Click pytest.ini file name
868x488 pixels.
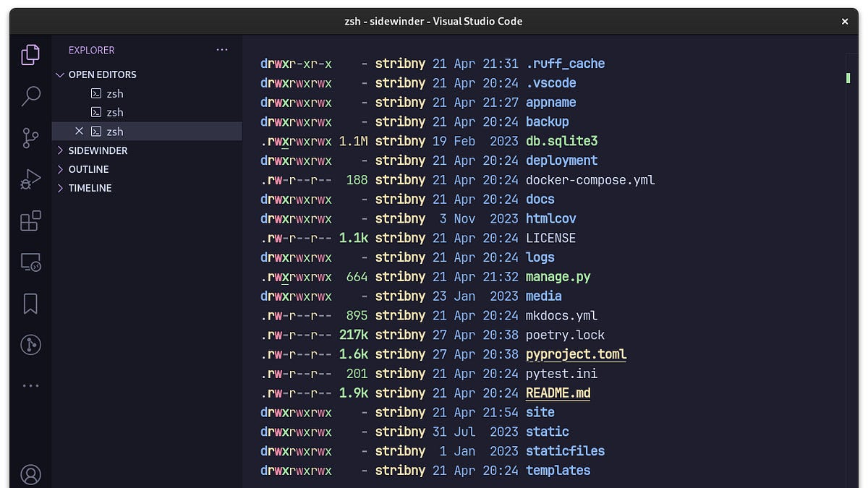pos(561,374)
